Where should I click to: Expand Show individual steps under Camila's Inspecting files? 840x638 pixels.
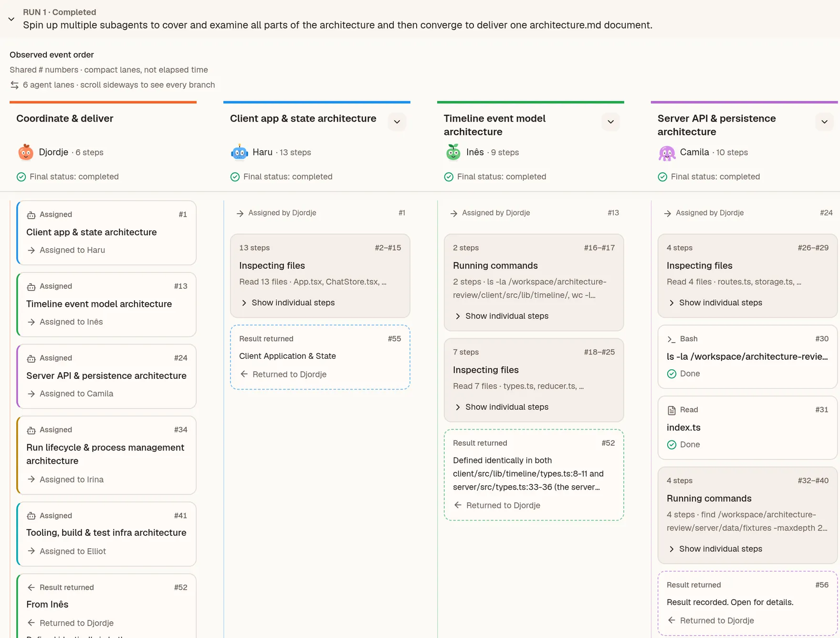point(715,303)
